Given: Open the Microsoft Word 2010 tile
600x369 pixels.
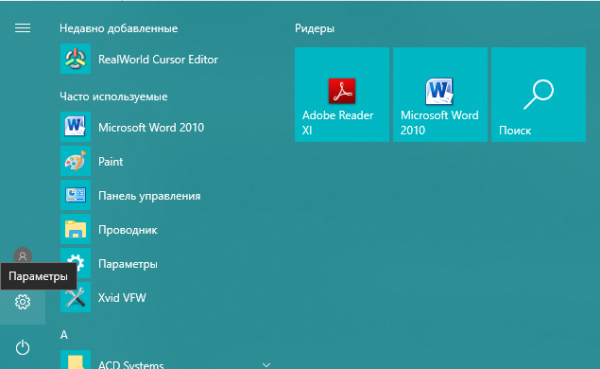Looking at the screenshot, I should coord(440,95).
